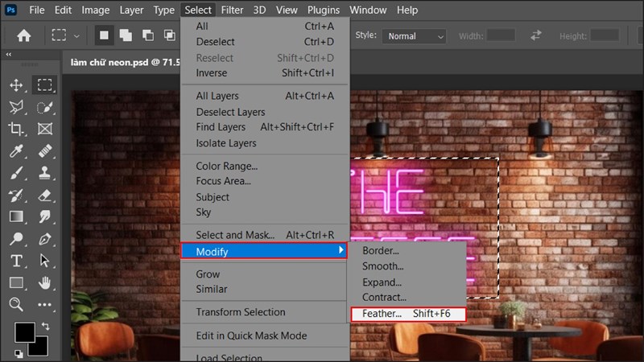Reset default foreground and background colors
This screenshot has height=362, width=644.
pos(19,353)
